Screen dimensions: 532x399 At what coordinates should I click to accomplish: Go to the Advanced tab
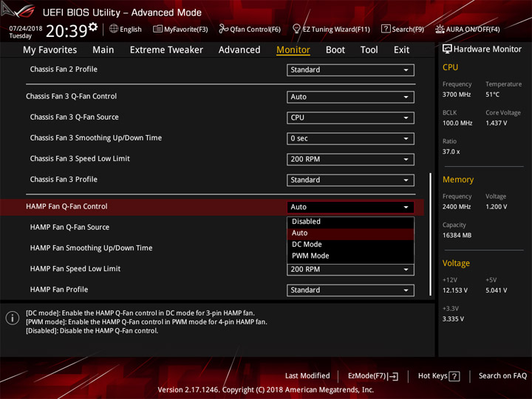click(239, 50)
